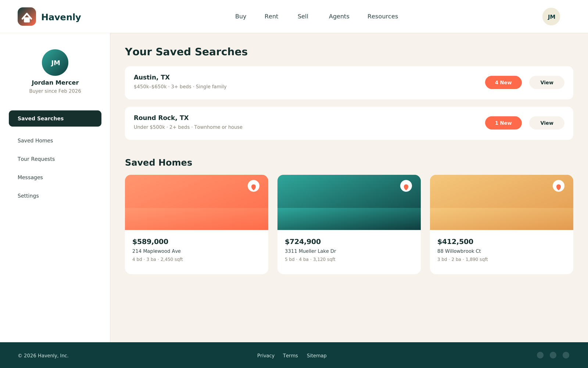Click the 3311 Mueller Lake Dr address
Screen dimensions: 588x368
(311, 251)
